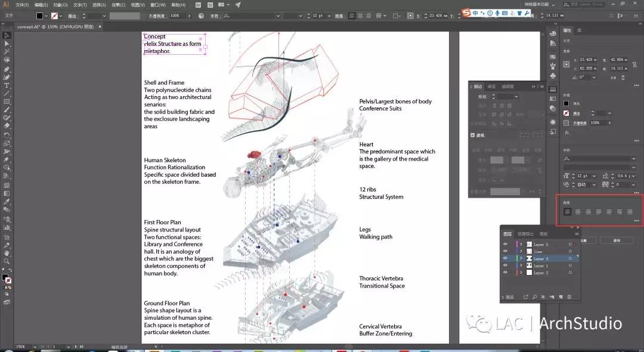Screen dimensions: 644x352
Task: Select the Rotate tool
Action: pyautogui.click(x=7, y=135)
